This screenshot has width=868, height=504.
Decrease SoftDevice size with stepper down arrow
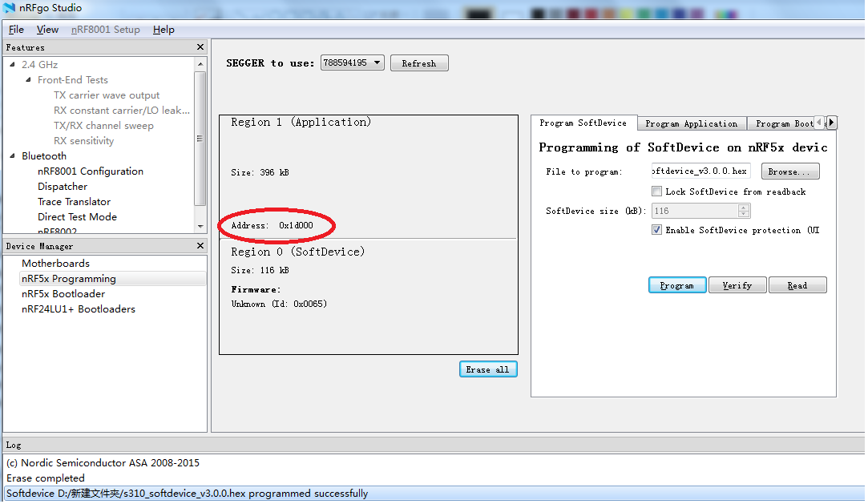(x=744, y=214)
